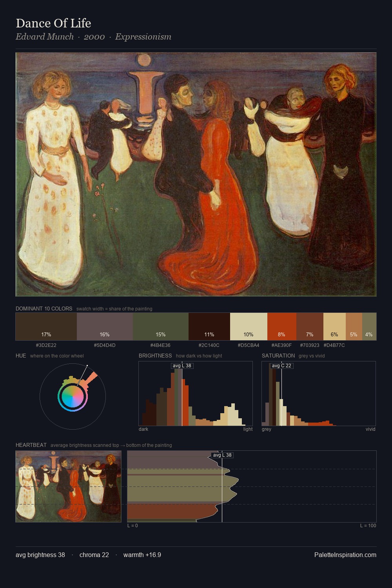Click the hex code label '#4B4E36'
Viewport: 392px width, 588px height.
tap(161, 345)
